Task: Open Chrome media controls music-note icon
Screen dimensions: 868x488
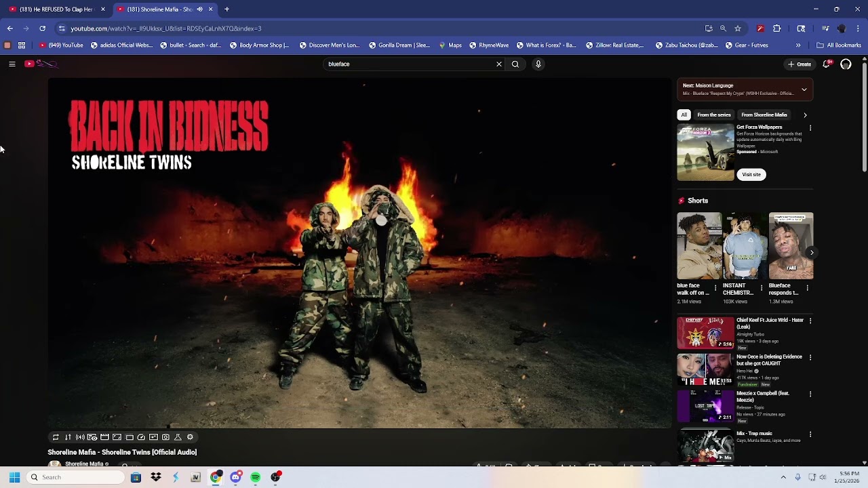Action: pos(825,28)
